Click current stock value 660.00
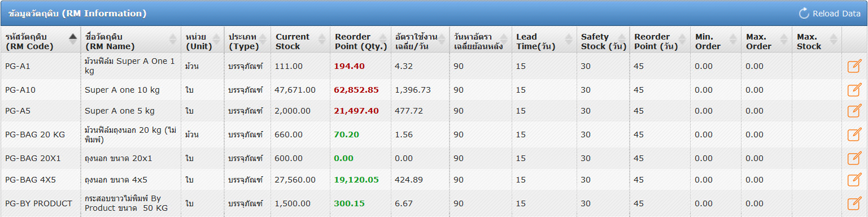868x217 pixels. pos(289,134)
